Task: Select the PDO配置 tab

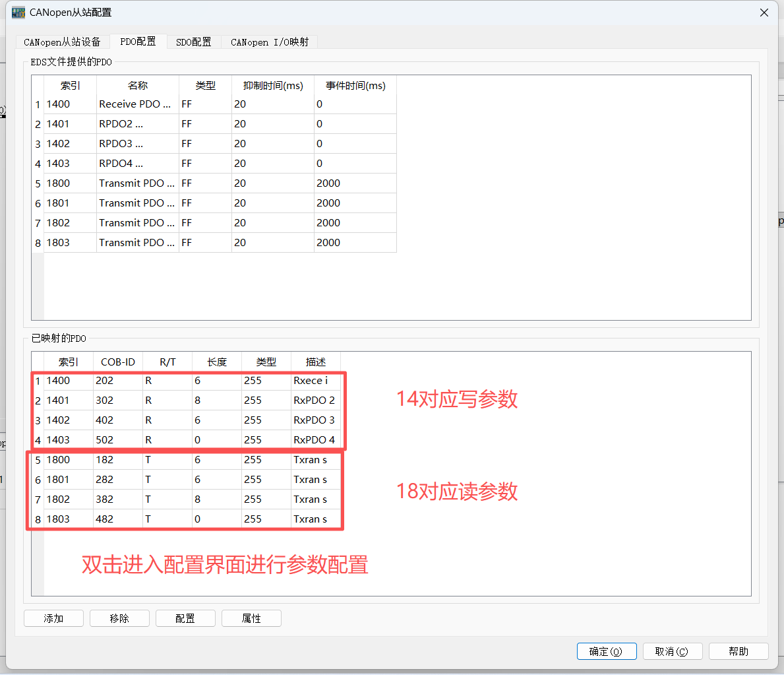Action: pyautogui.click(x=138, y=42)
